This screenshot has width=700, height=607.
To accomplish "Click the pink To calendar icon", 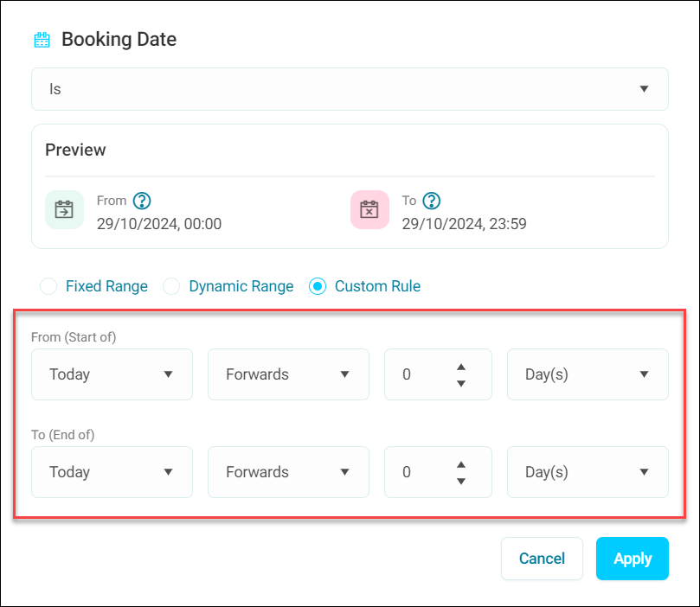I will click(369, 209).
